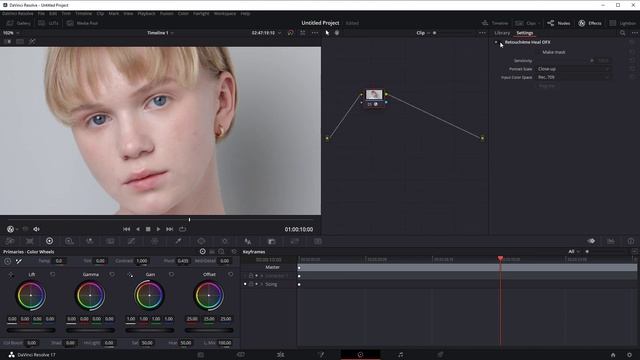Screen dimensions: 640x360
Task: Select the arrow pointer tool in node editor
Action: pos(327,33)
